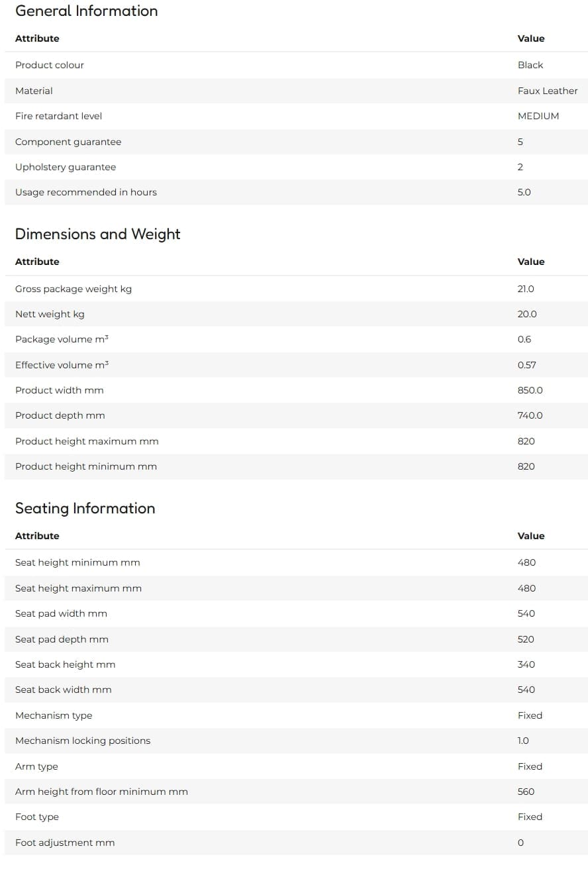Click the Faux Leather material value
This screenshot has width=588, height=877.
click(548, 91)
